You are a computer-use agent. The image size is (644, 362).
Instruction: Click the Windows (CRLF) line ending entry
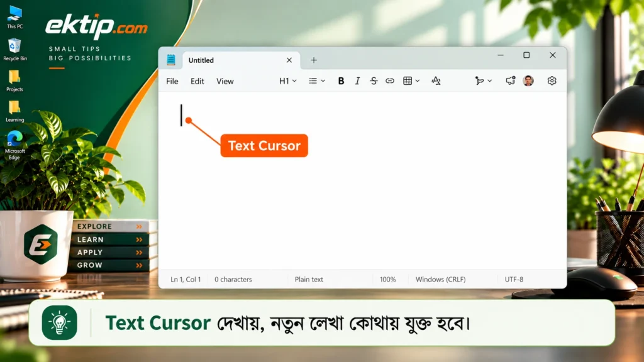(441, 280)
